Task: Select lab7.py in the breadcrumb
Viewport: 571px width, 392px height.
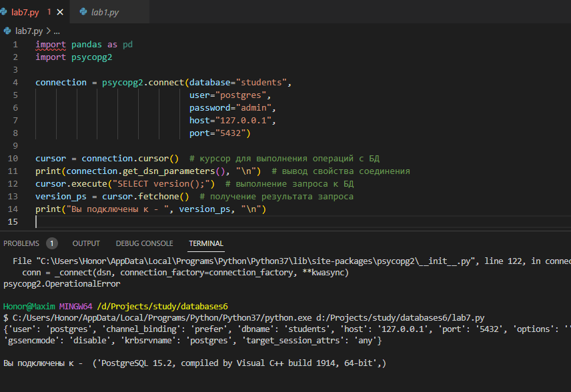Action: point(29,31)
